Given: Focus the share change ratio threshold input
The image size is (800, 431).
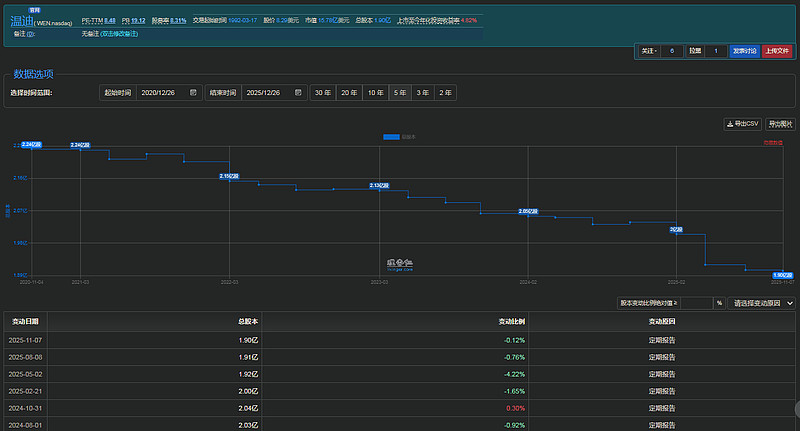Looking at the screenshot, I should [695, 302].
